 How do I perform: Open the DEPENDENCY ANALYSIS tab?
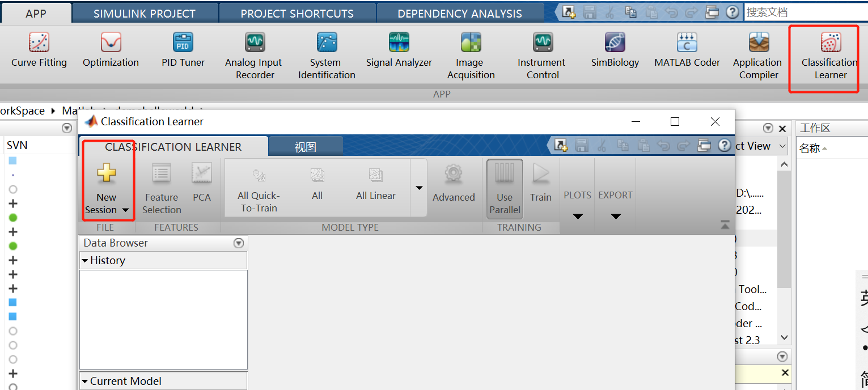tap(460, 14)
